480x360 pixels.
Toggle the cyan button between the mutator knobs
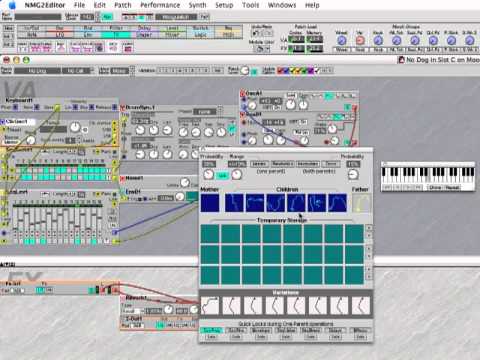coord(223,175)
